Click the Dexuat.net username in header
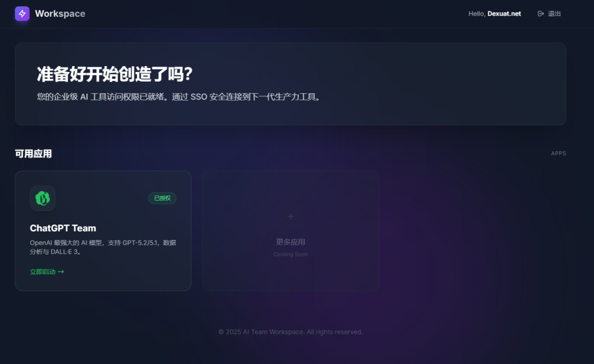This screenshot has width=594, height=364. [504, 14]
